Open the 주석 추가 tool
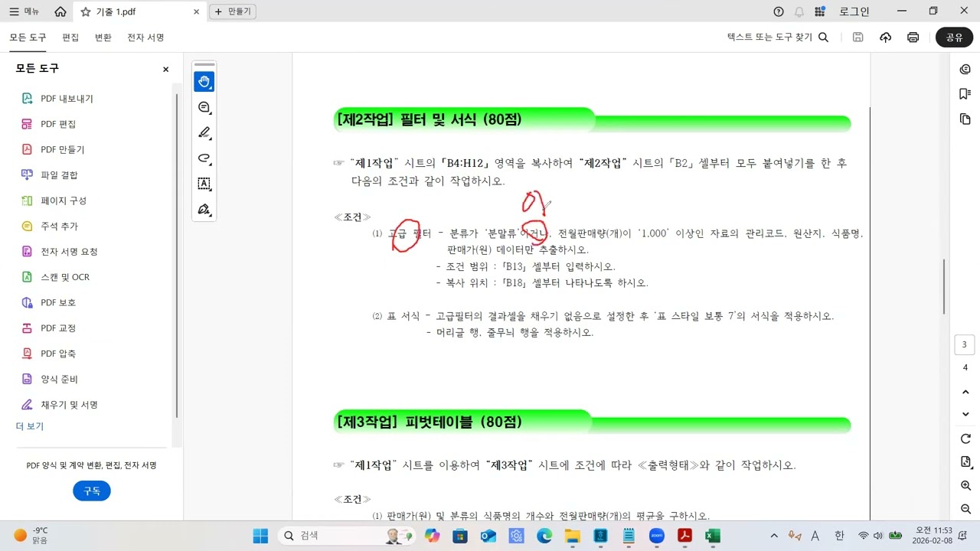Screen dimensions: 980x551 coord(58,226)
